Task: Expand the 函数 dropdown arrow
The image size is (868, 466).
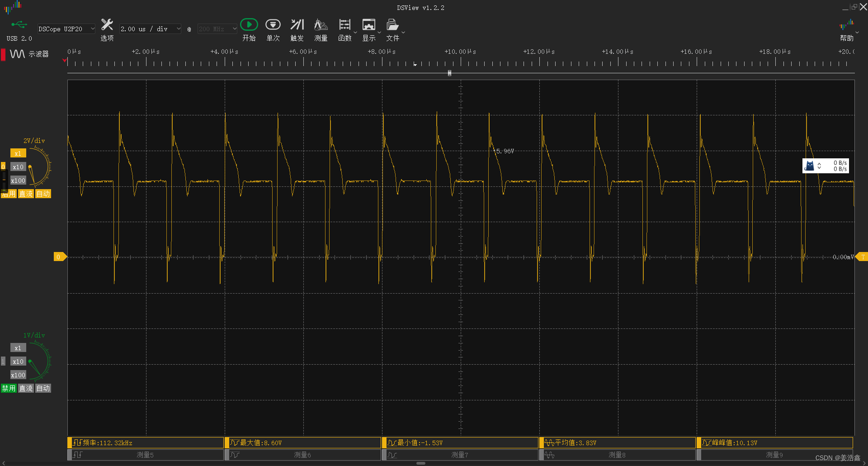Action: (x=355, y=33)
